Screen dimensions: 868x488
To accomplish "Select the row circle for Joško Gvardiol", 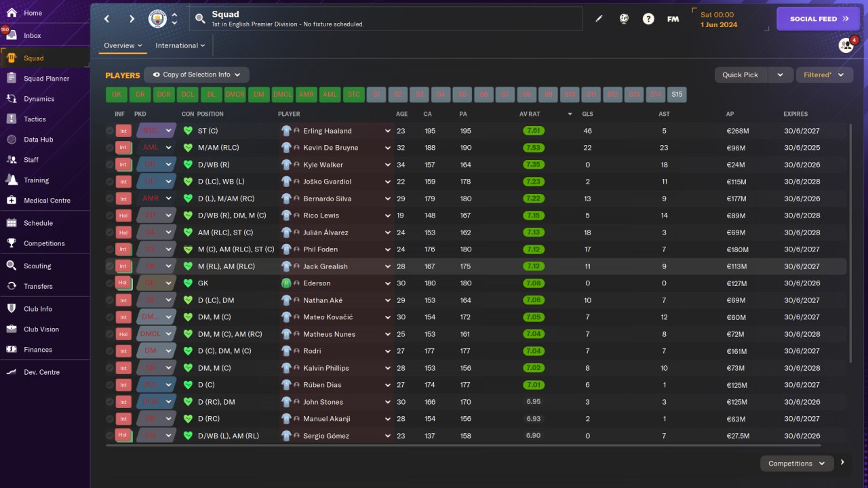I will tap(110, 182).
